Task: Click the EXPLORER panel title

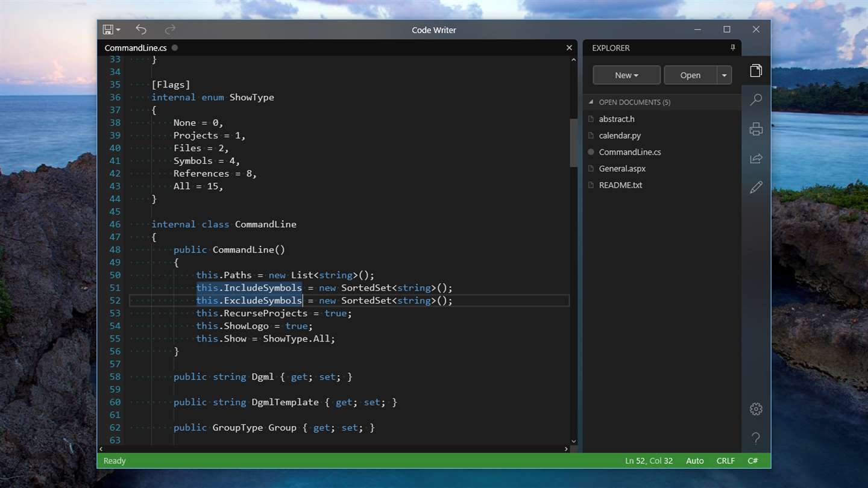Action: pyautogui.click(x=611, y=48)
